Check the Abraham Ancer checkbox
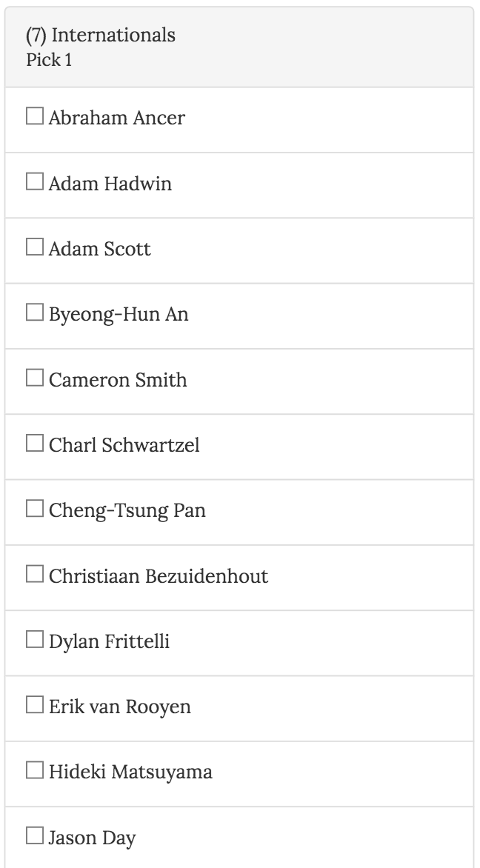The height and width of the screenshot is (868, 480). (35, 117)
